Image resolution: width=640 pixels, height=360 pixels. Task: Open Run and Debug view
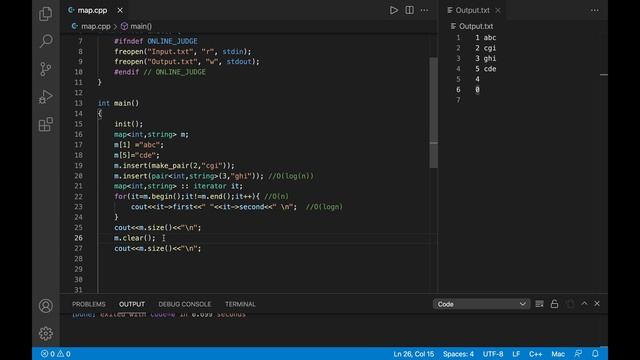46,97
